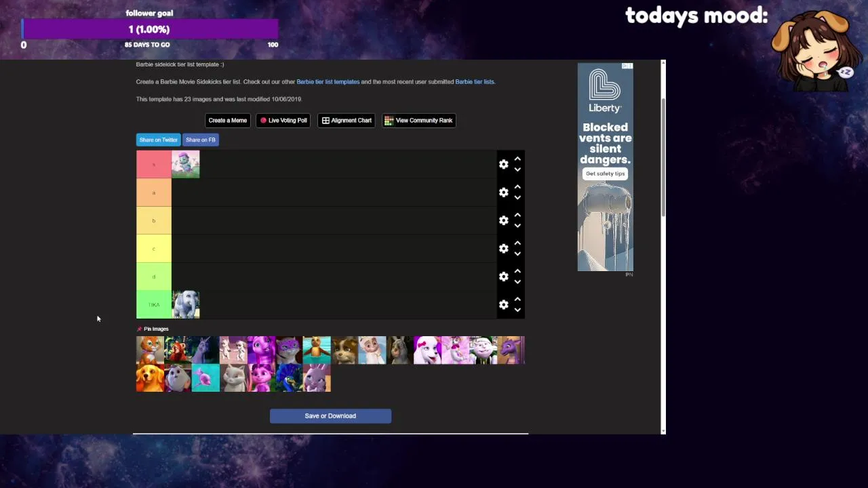This screenshot has height=488, width=868.
Task: Open settings gear for the c tier row
Action: pos(503,249)
